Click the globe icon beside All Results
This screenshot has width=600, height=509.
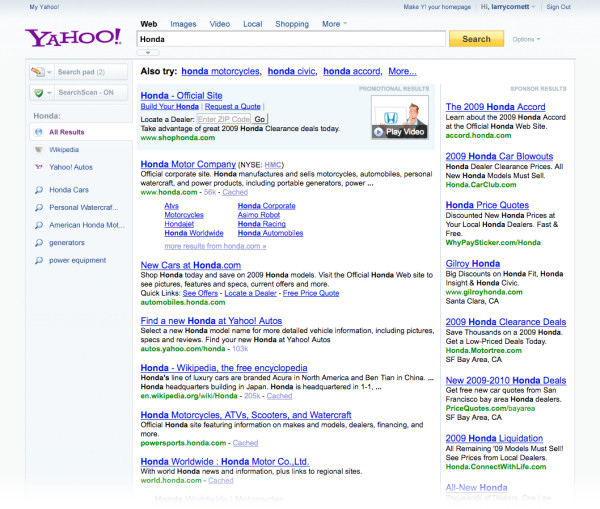pos(39,132)
